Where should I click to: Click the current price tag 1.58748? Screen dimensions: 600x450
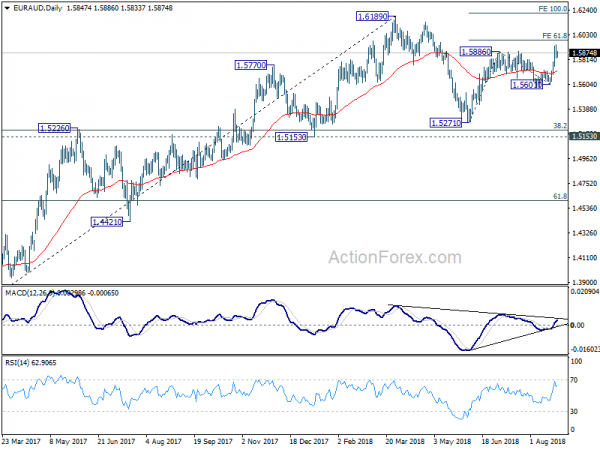(x=584, y=53)
